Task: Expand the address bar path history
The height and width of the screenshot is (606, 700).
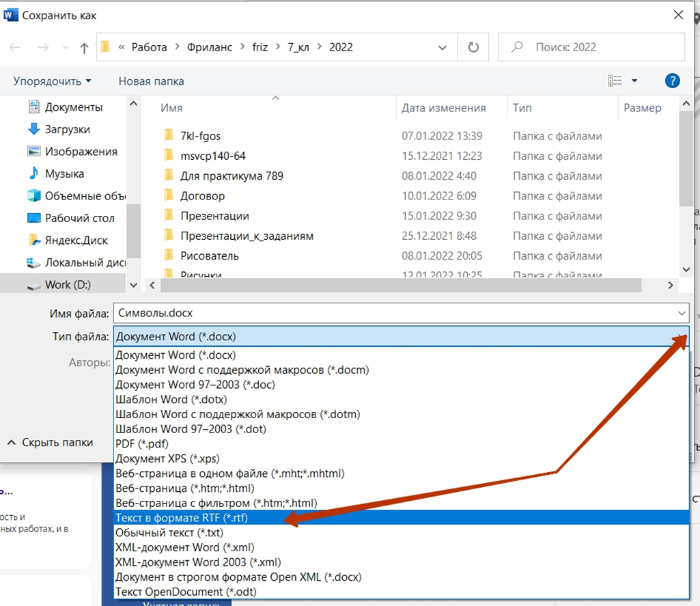Action: pyautogui.click(x=443, y=47)
